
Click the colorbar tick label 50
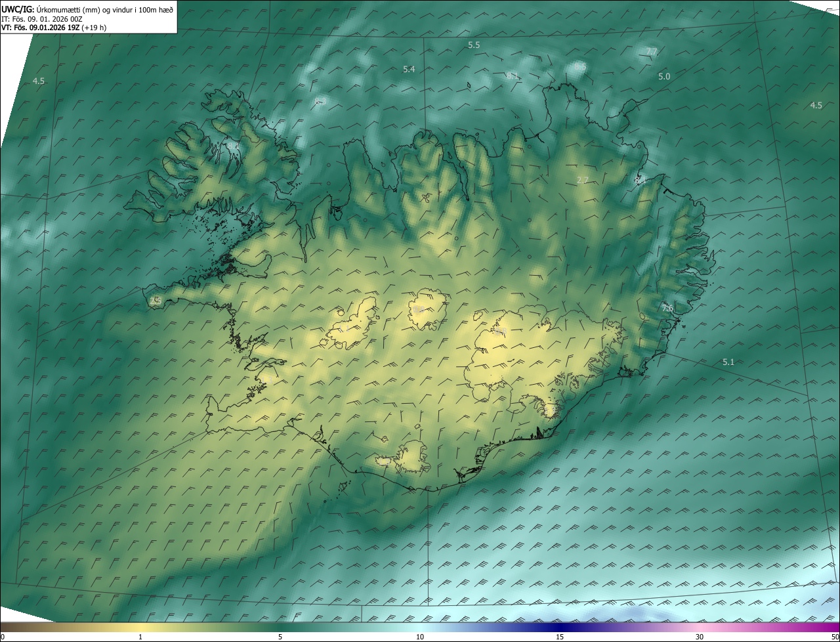[834, 637]
